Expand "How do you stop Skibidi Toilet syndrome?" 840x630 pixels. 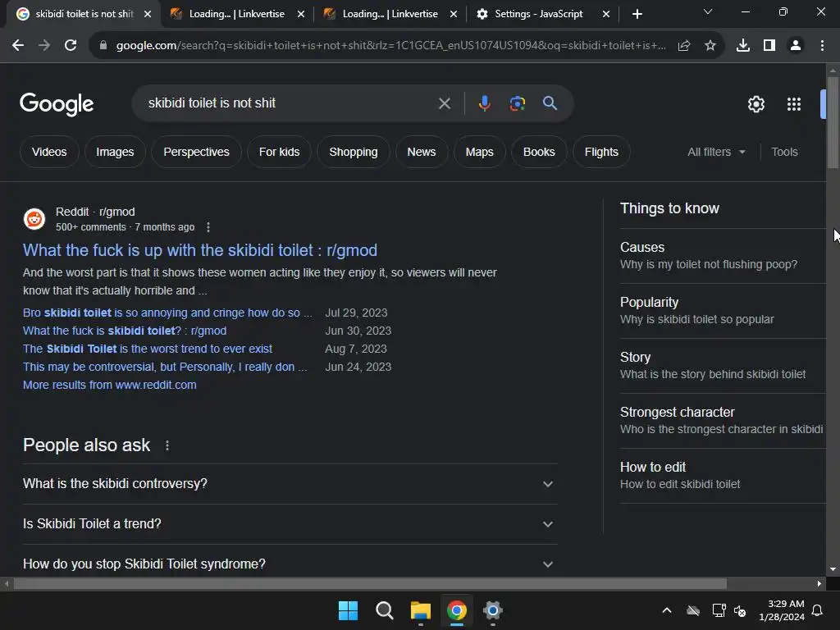pyautogui.click(x=290, y=564)
